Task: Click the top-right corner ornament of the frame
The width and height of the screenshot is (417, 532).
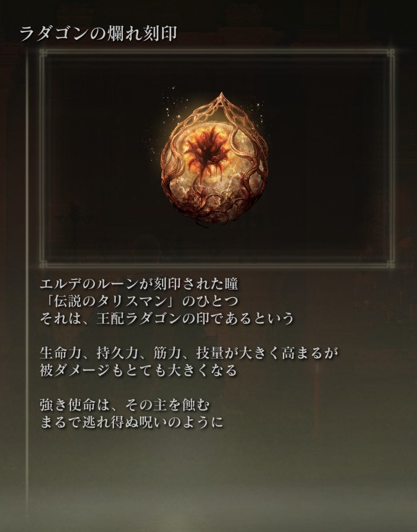Action: [x=390, y=53]
